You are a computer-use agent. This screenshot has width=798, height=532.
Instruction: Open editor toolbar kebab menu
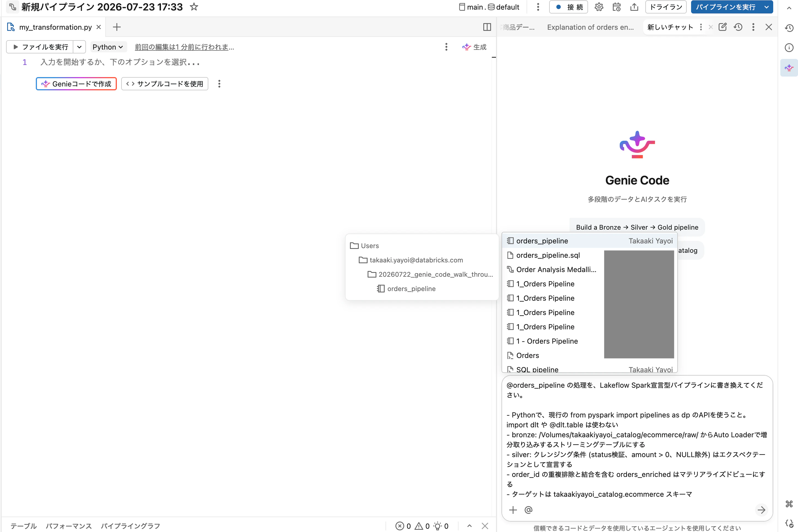tap(446, 47)
